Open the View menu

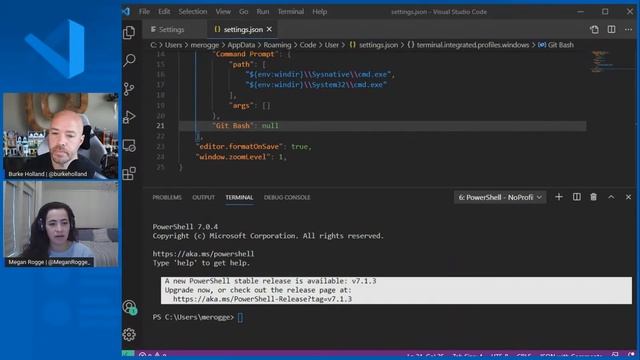coord(223,11)
